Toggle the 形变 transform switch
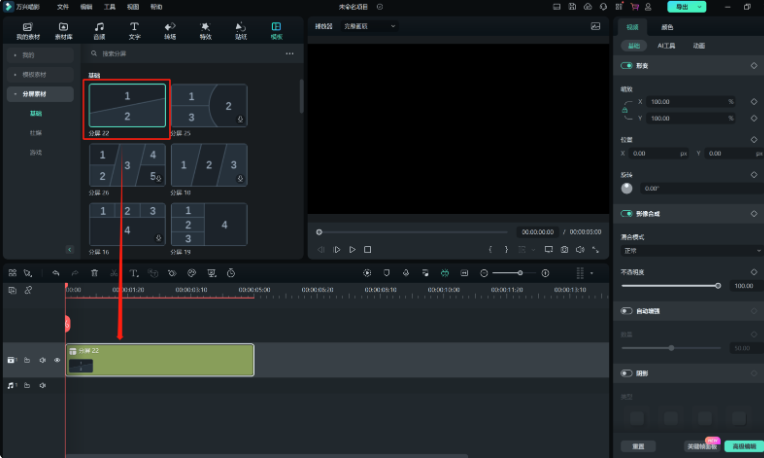Image resolution: width=764 pixels, height=458 pixels. [x=627, y=65]
